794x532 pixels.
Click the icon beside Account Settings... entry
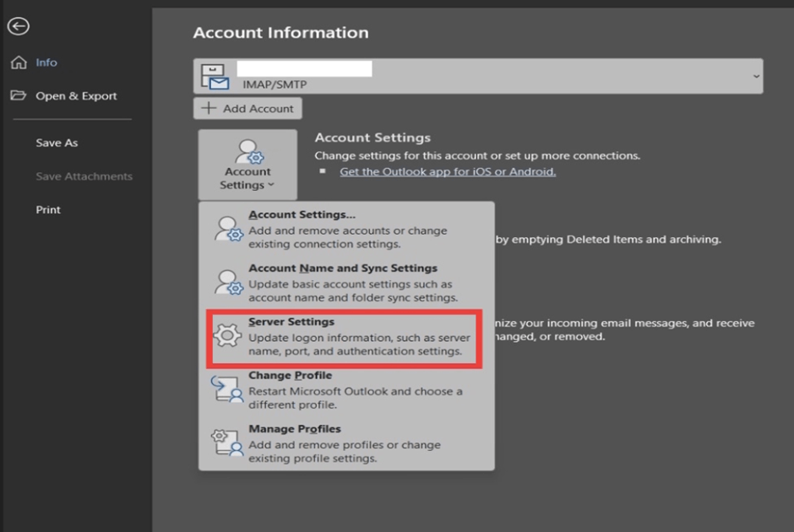tap(228, 229)
